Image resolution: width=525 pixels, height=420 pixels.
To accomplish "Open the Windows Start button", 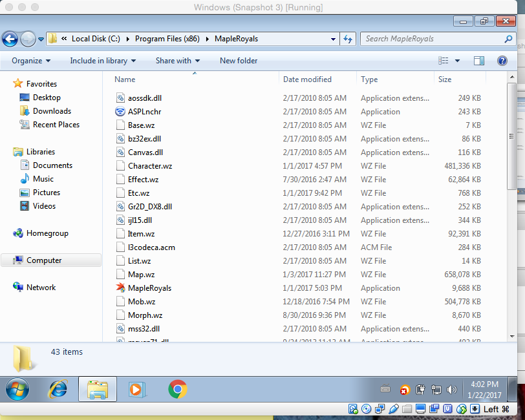I will click(x=17, y=389).
